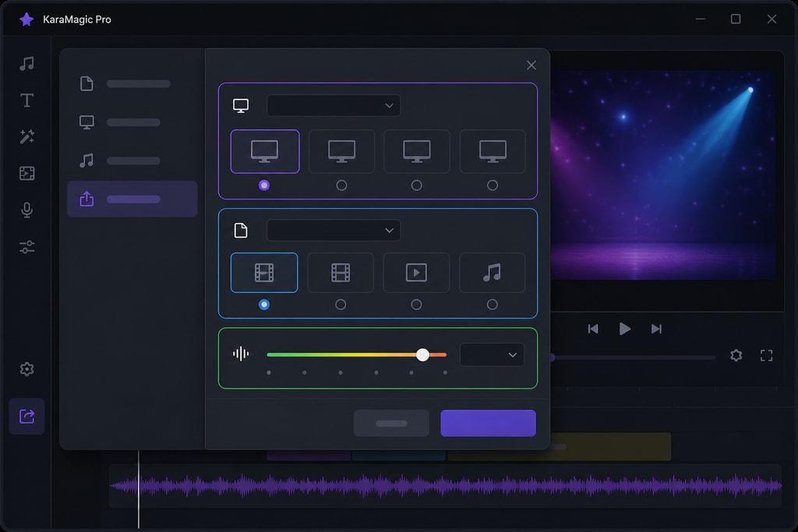Select the third format radio button

[x=416, y=304]
